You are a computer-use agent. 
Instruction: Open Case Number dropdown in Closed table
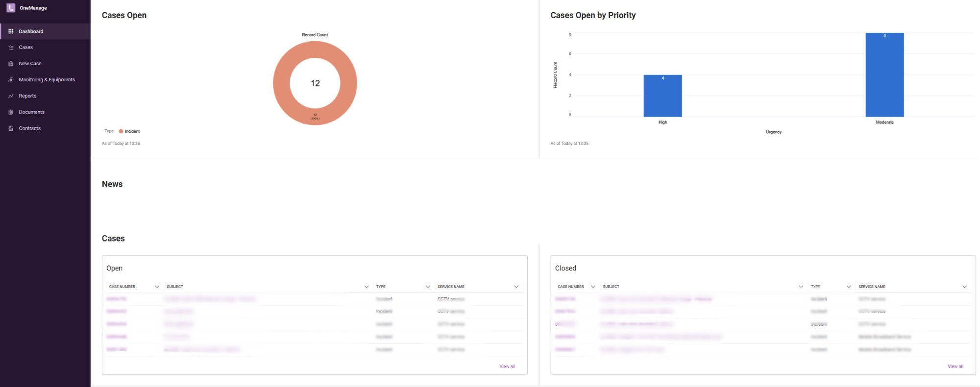coord(593,287)
